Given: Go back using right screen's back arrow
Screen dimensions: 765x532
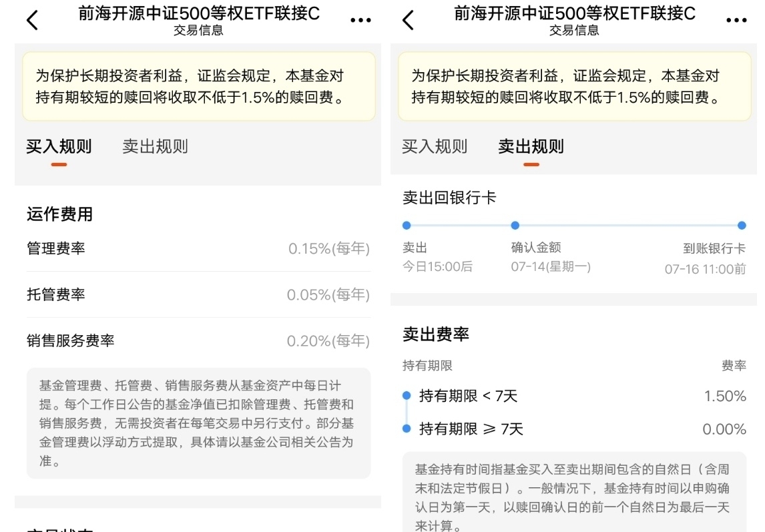Looking at the screenshot, I should pos(409,20).
